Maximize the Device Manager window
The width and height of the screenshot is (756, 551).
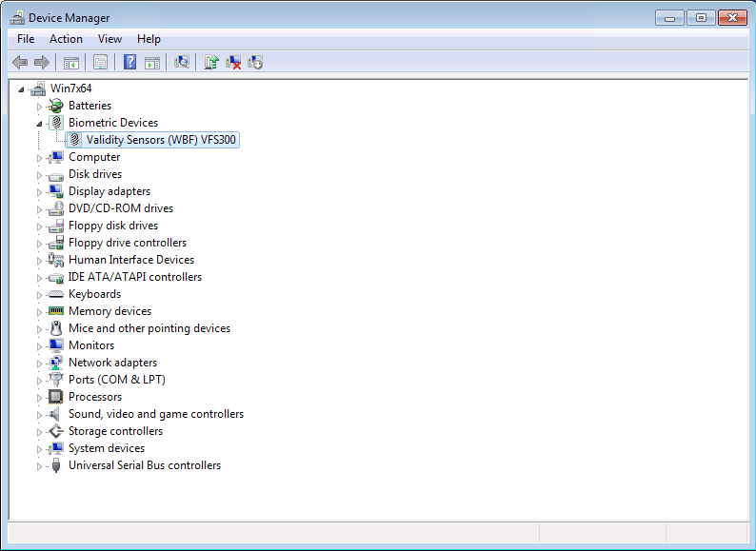click(x=701, y=18)
